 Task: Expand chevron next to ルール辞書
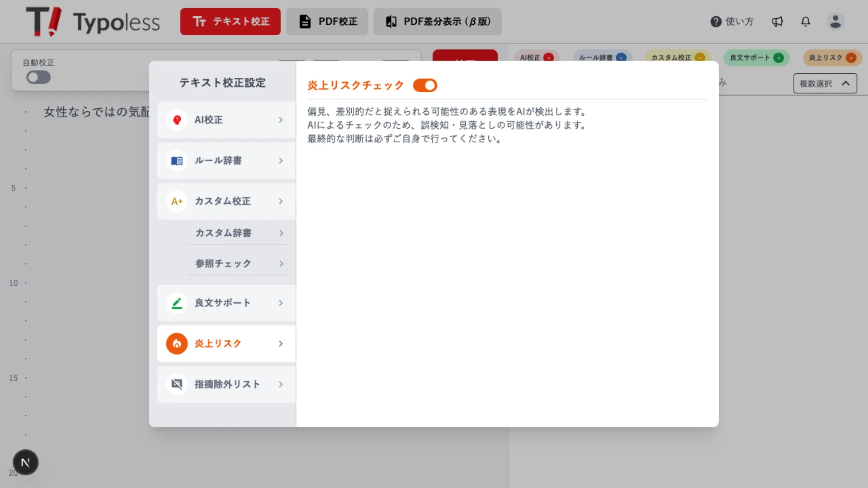pyautogui.click(x=281, y=160)
